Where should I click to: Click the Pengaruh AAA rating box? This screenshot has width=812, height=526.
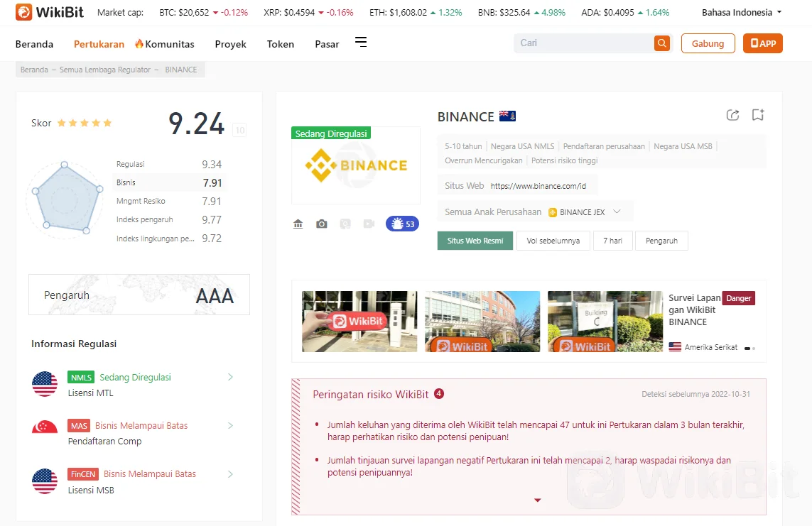(x=139, y=295)
